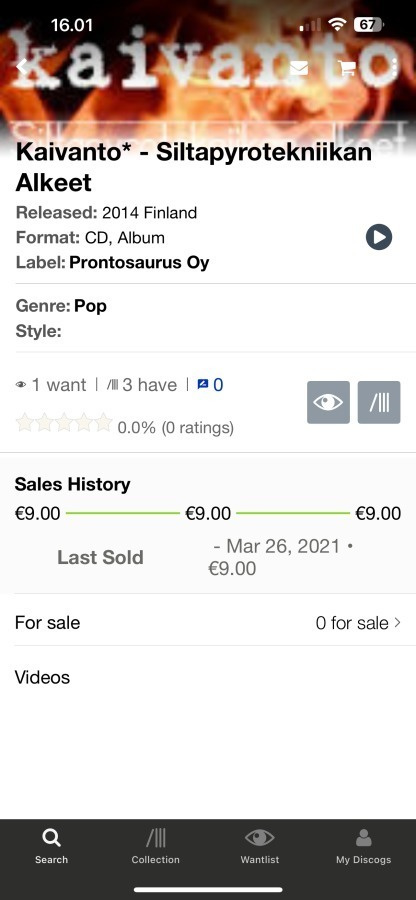Open the My Discogs tab
This screenshot has height=900, width=416.
coord(363,847)
